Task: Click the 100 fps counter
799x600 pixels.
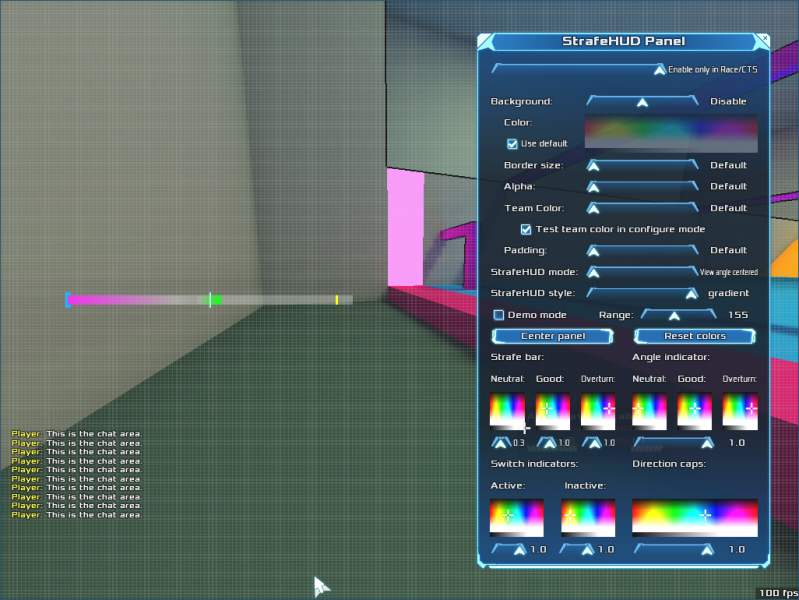Action: 779,593
